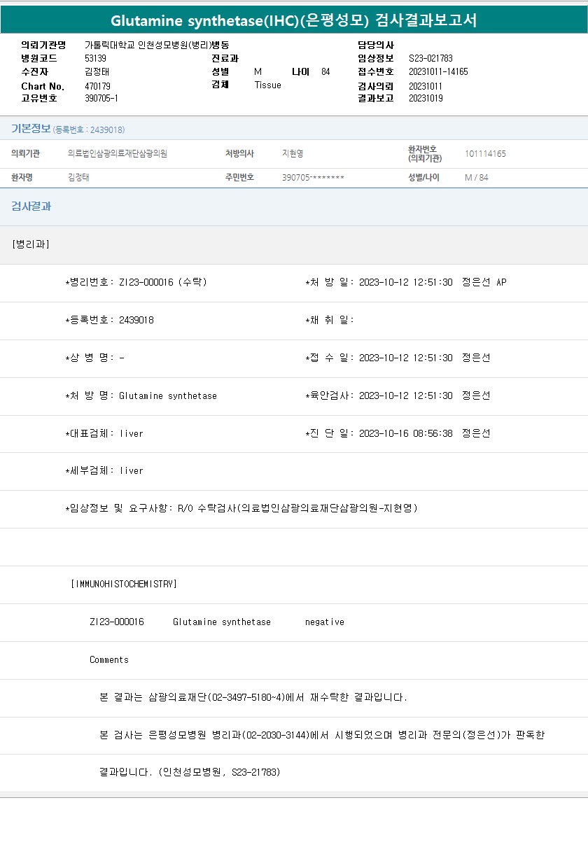588x868 pixels.
Task: Click the [IMMUNOHISTOCHEMISTRY] section label
Action: click(x=124, y=584)
